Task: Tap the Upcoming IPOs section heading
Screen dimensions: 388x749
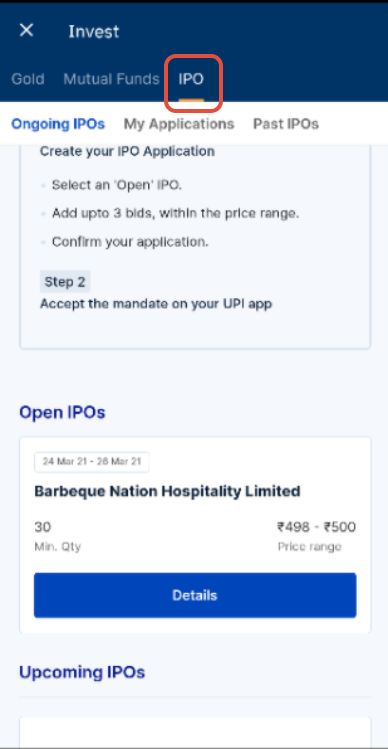Action: tap(82, 672)
